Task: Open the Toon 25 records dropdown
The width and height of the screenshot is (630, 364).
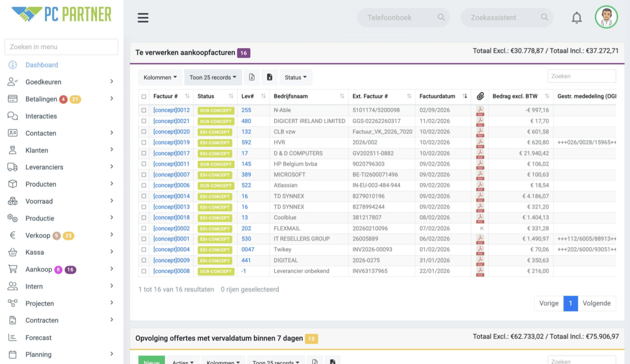Action: tap(213, 77)
